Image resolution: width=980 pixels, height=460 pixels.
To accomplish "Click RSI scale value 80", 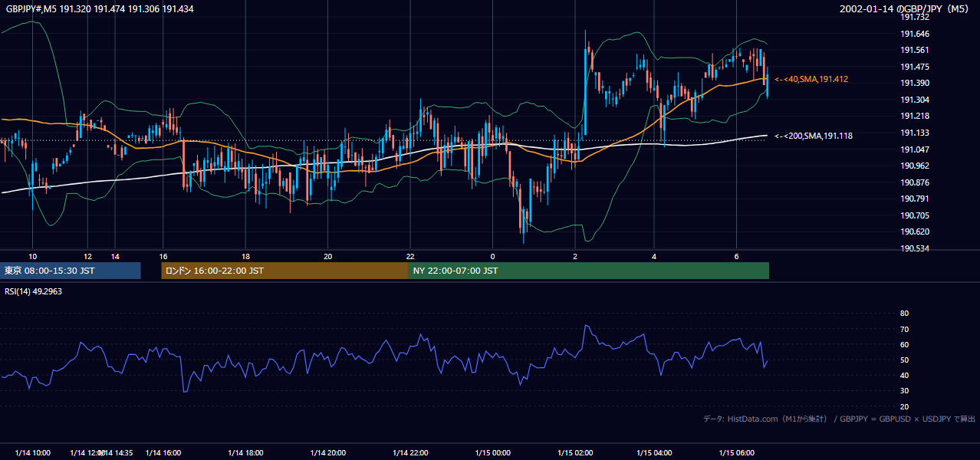I will (x=904, y=314).
